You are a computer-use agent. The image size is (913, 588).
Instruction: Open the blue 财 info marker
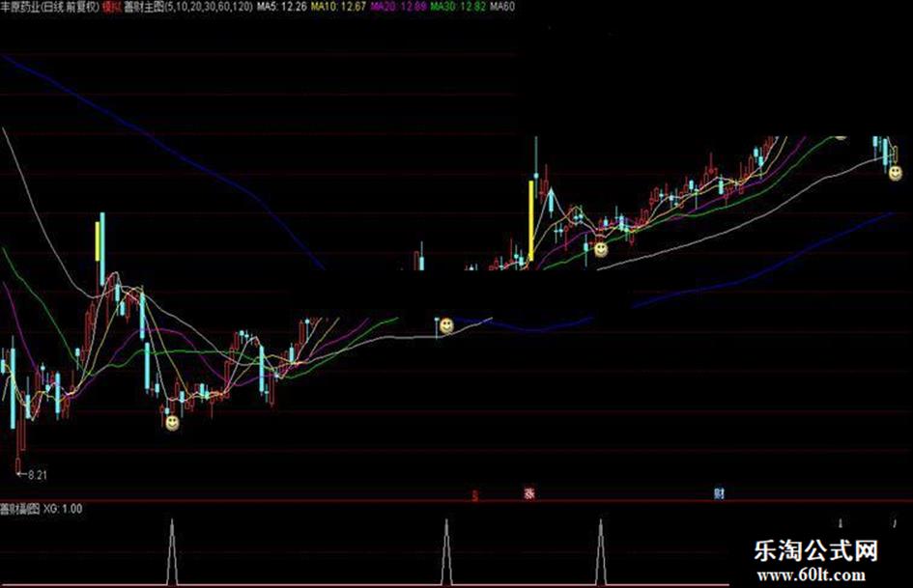[719, 493]
